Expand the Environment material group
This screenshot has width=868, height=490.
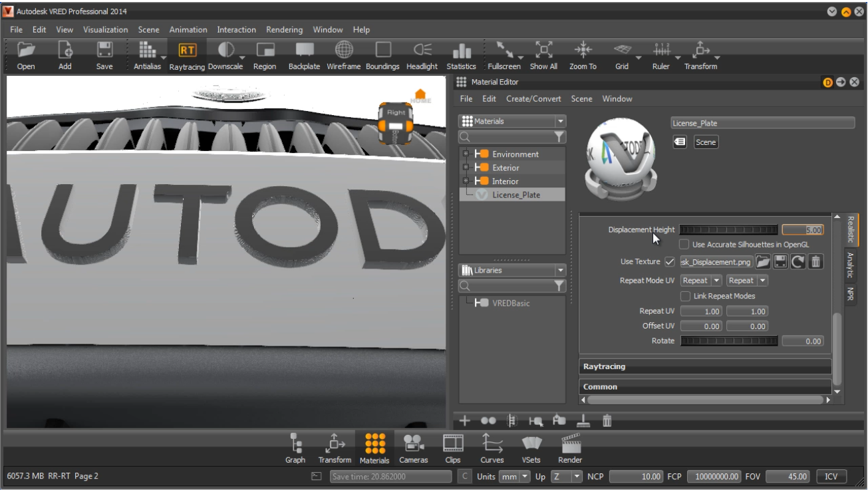coord(466,154)
